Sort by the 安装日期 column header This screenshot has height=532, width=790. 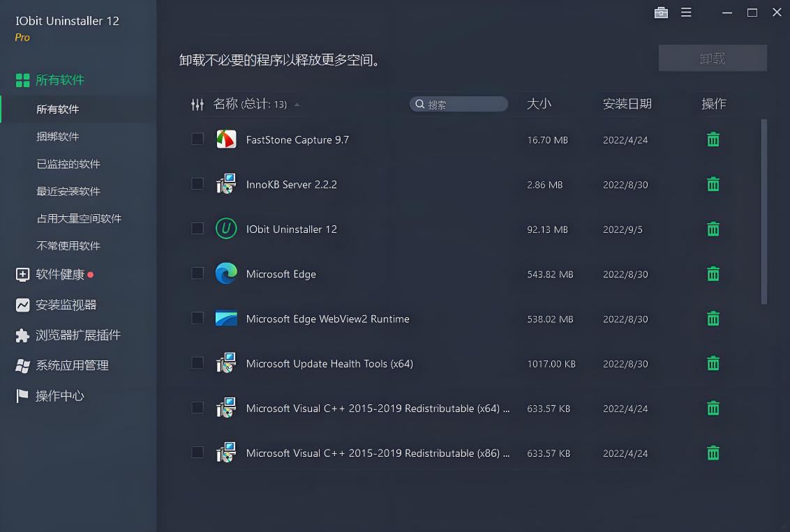[627, 104]
